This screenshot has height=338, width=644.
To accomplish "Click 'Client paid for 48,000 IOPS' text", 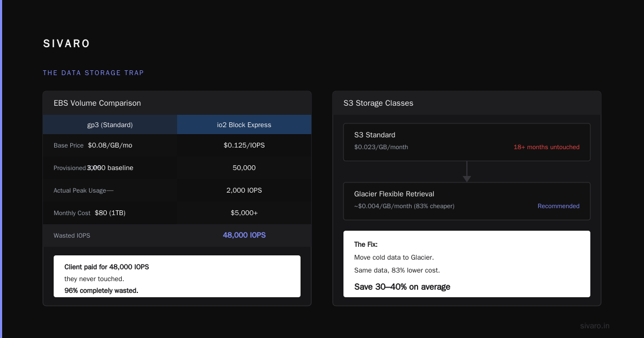I will tap(106, 267).
